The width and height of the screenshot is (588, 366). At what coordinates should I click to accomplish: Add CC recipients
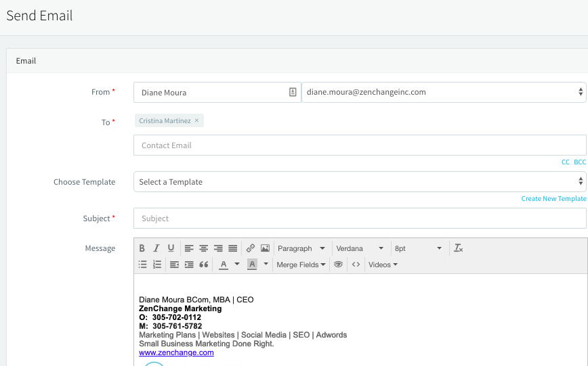(x=566, y=162)
